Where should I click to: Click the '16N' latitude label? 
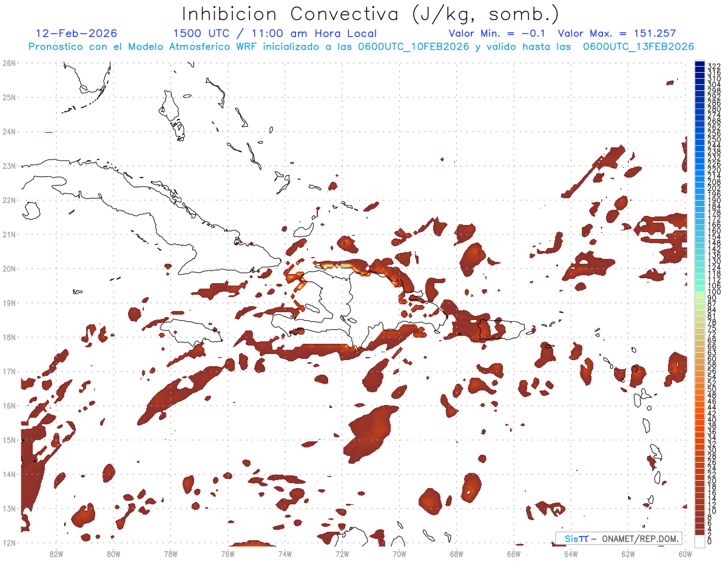pos(9,406)
